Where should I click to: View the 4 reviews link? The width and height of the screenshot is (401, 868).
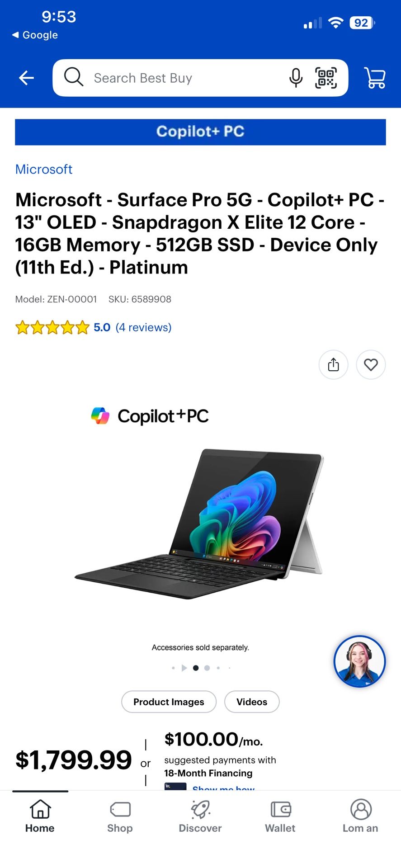(143, 327)
